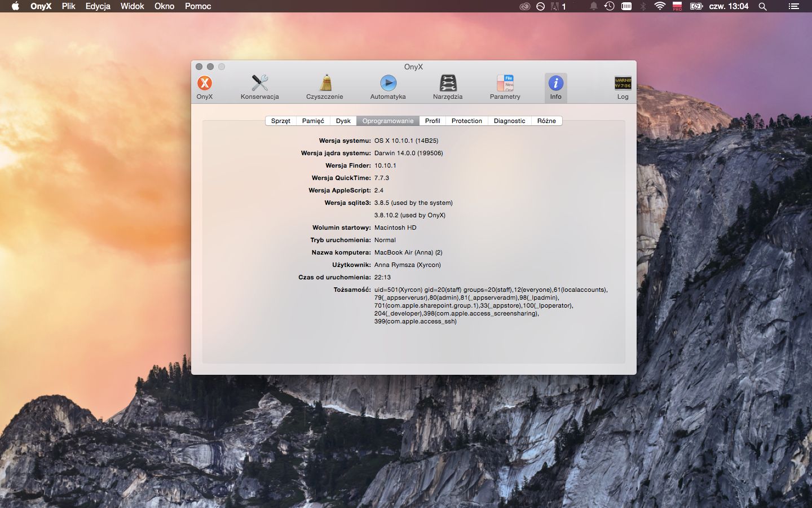Click the Creative Cloud menu bar icon
The image size is (812, 508).
[x=524, y=6]
